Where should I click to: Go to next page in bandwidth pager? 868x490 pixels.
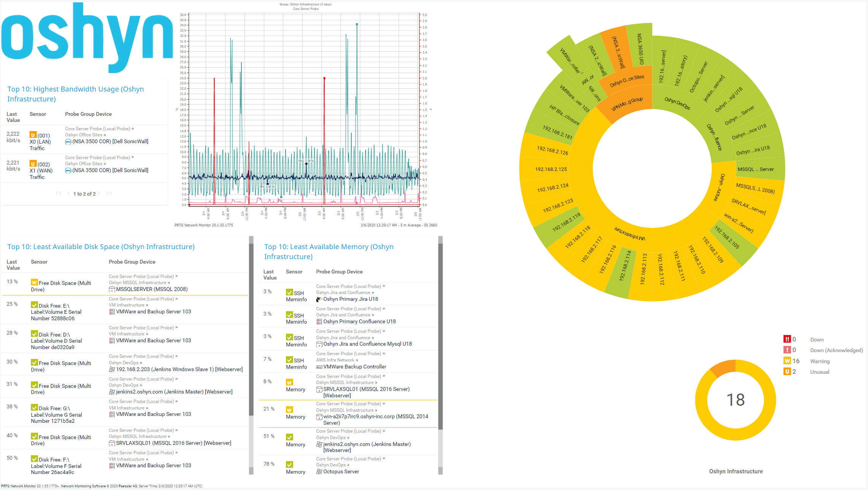[x=99, y=193]
